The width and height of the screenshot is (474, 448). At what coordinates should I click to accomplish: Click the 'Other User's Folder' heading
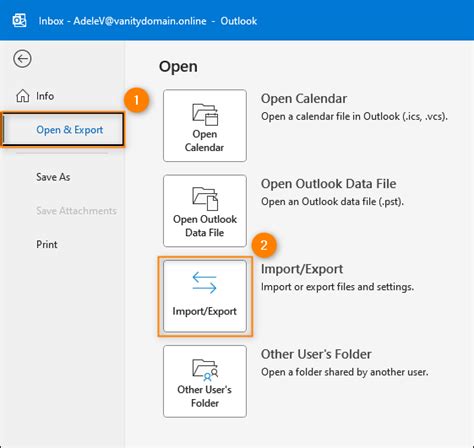[316, 354]
